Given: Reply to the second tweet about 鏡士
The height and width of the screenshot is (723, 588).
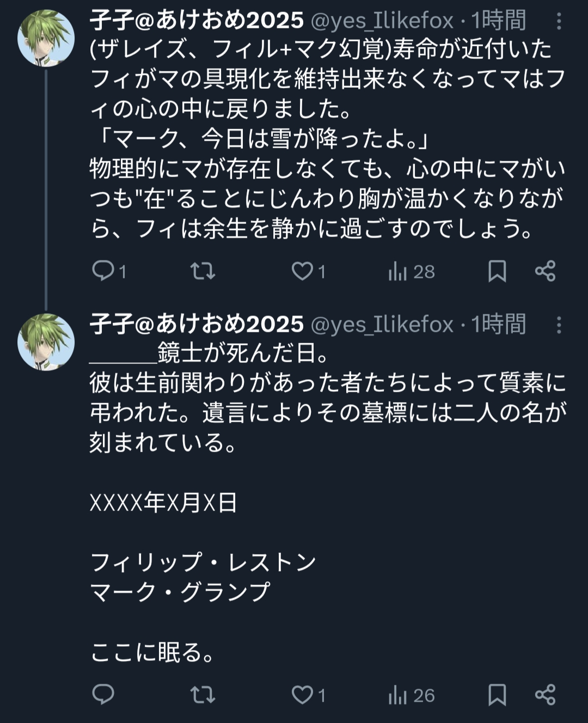Looking at the screenshot, I should 103,694.
